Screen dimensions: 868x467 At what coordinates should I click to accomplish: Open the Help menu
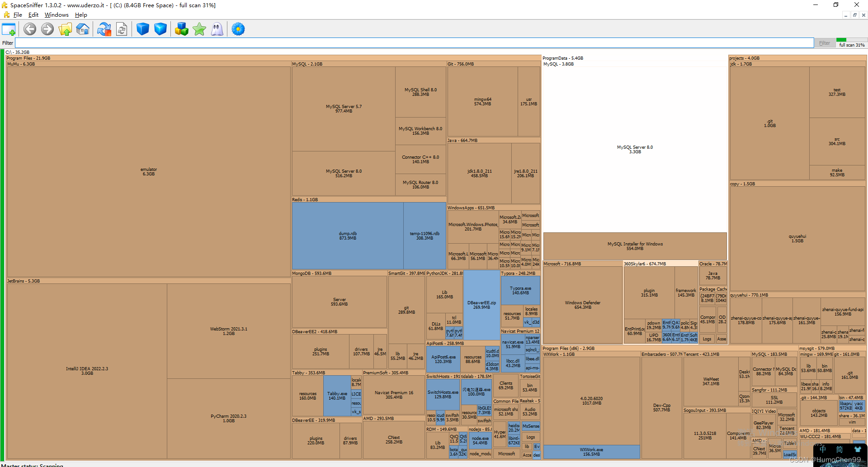pos(81,15)
